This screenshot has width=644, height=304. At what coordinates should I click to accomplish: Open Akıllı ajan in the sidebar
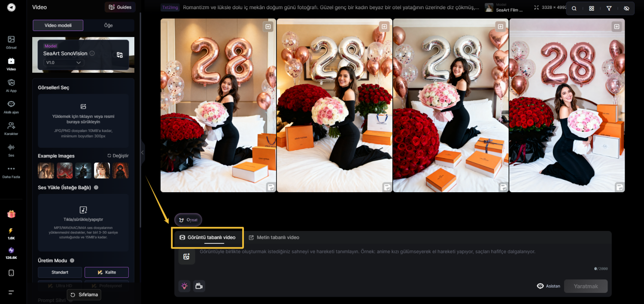(x=11, y=106)
